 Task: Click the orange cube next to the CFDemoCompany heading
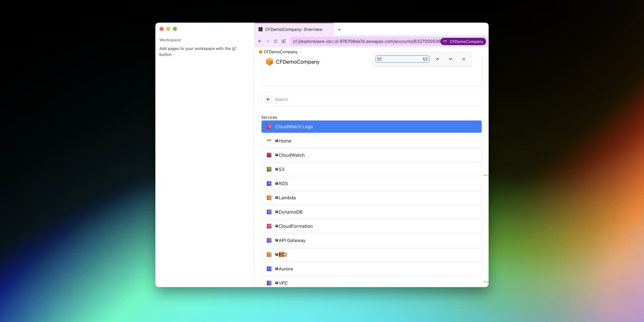[x=269, y=62]
